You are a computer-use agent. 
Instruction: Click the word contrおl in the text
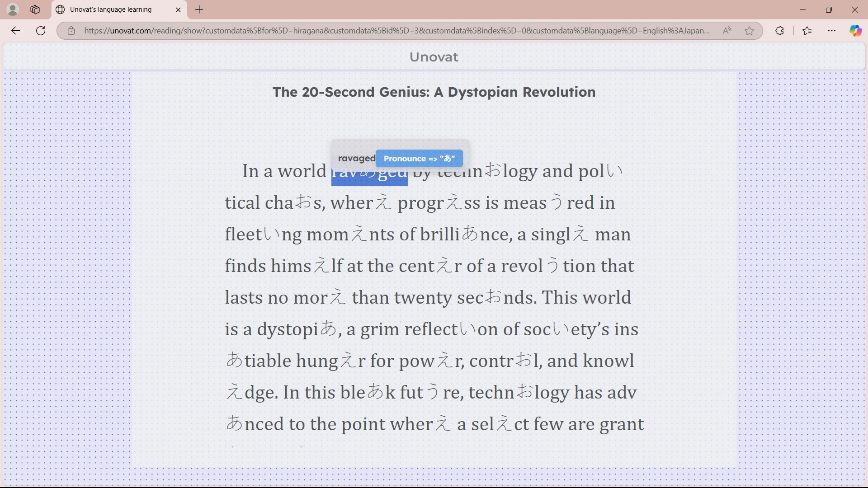coord(505,361)
